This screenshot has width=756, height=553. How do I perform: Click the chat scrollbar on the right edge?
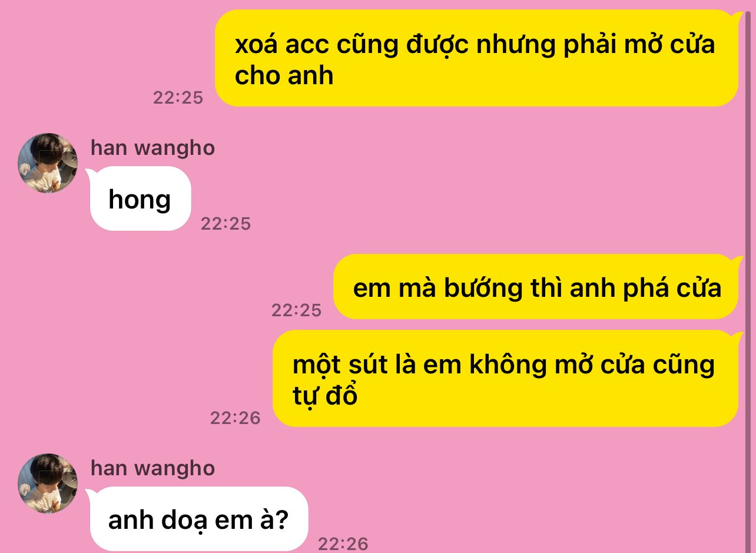click(x=748, y=277)
